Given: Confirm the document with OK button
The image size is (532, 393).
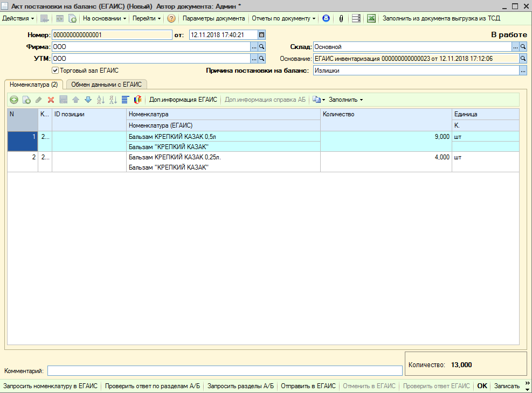Looking at the screenshot, I should [482, 386].
